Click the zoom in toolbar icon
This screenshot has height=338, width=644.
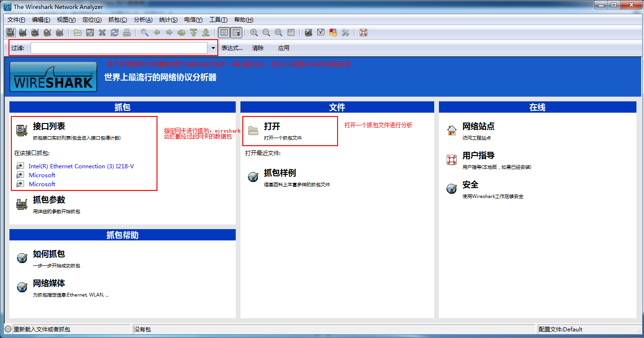pyautogui.click(x=254, y=33)
